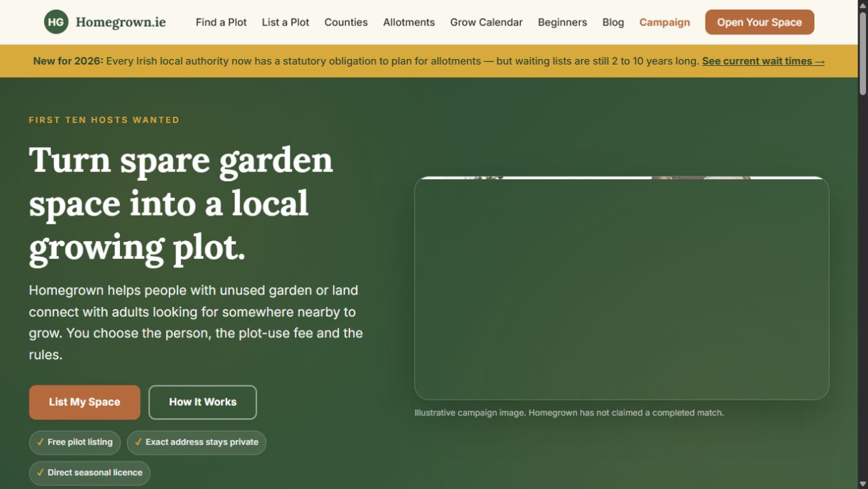This screenshot has width=868, height=489.
Task: Open the Grow Calendar page
Action: tap(486, 22)
